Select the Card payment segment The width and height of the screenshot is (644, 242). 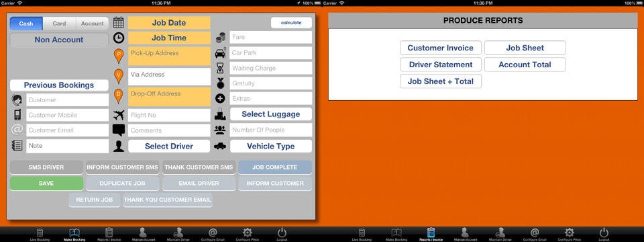[59, 24]
